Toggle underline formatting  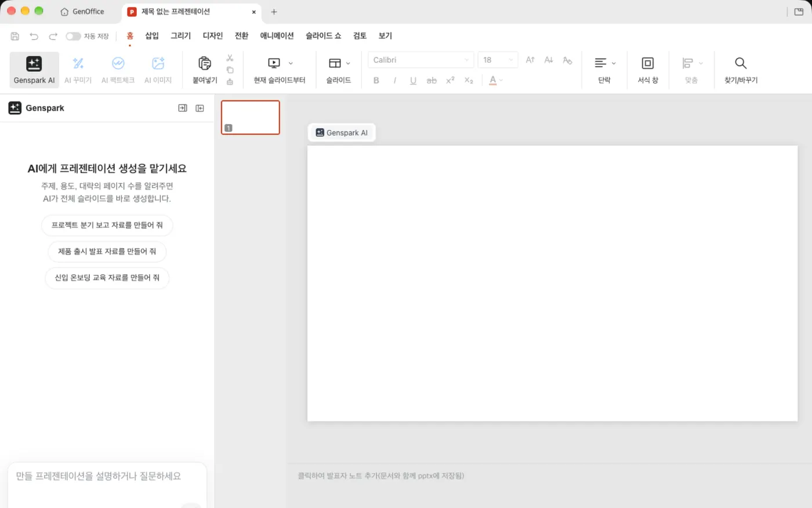tap(413, 81)
